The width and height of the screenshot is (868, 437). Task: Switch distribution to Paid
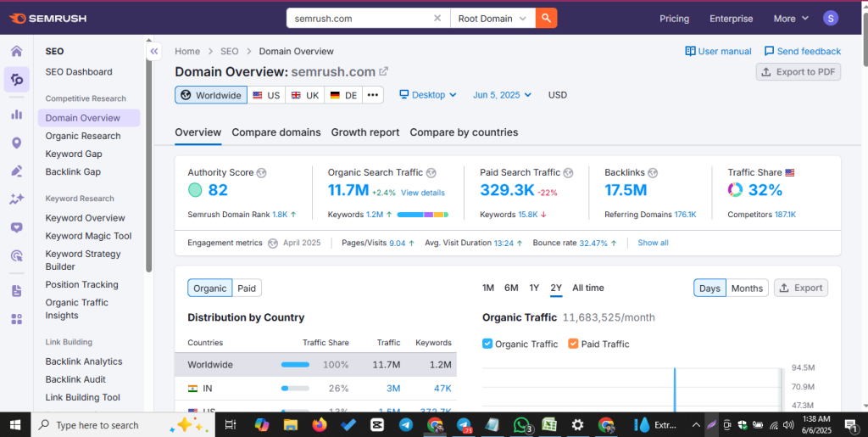[x=247, y=288]
